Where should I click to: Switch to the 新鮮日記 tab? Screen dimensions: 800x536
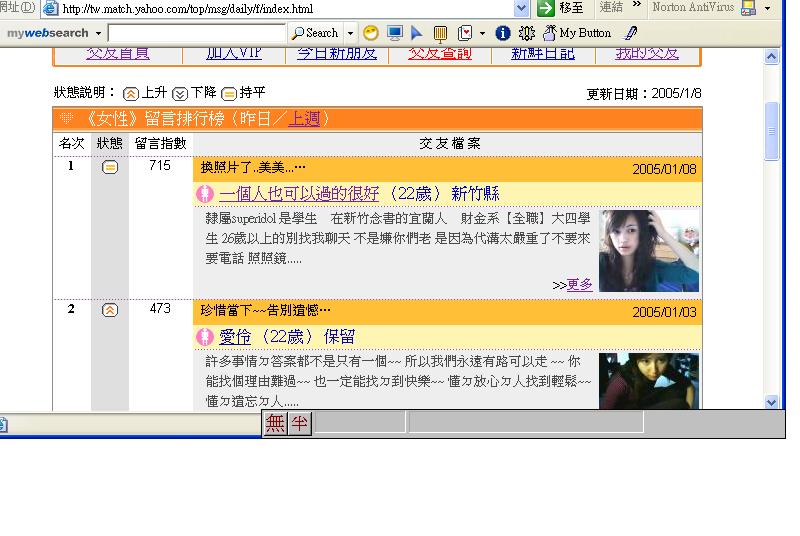[543, 53]
